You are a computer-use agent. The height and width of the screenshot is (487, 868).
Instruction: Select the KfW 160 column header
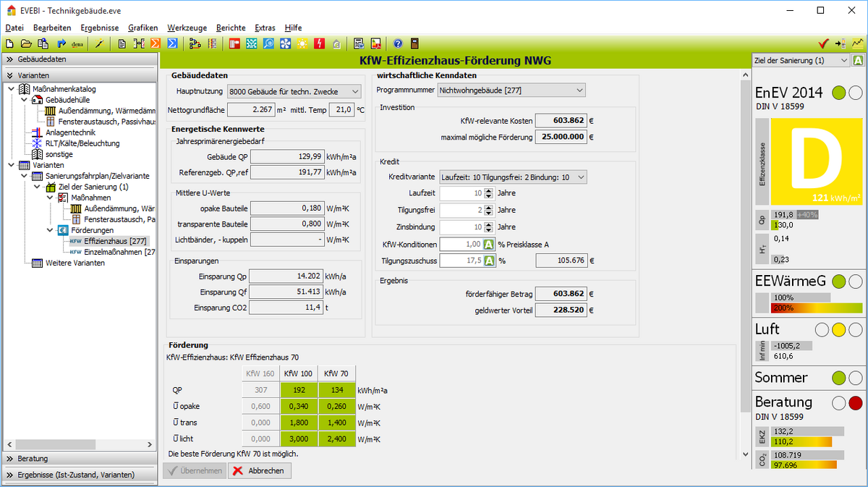coord(259,373)
